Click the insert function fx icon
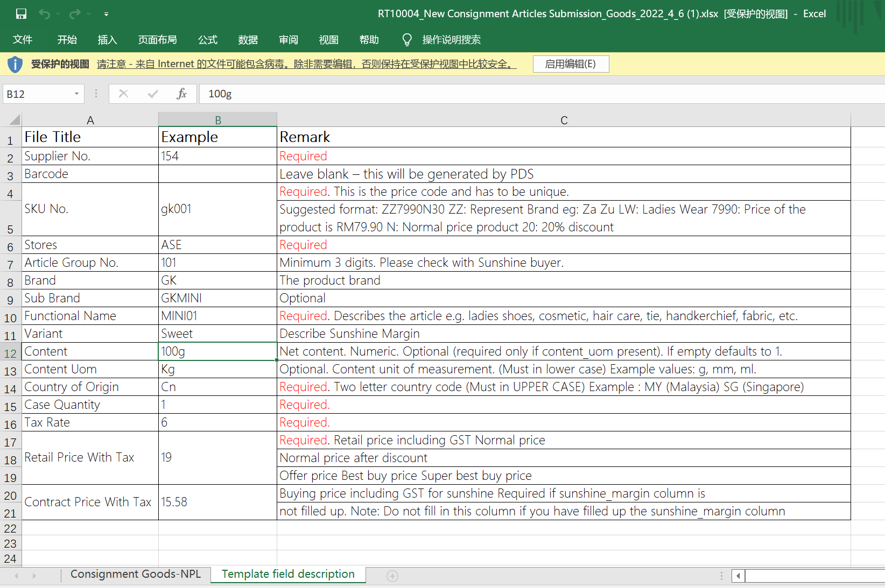Image resolution: width=885 pixels, height=588 pixels. 181,94
